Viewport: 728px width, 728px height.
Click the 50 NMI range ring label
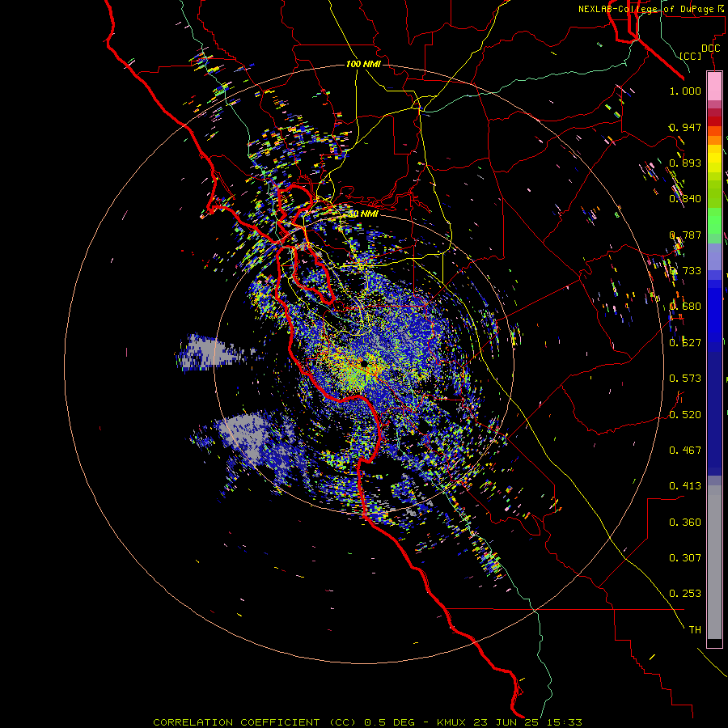[x=363, y=214]
